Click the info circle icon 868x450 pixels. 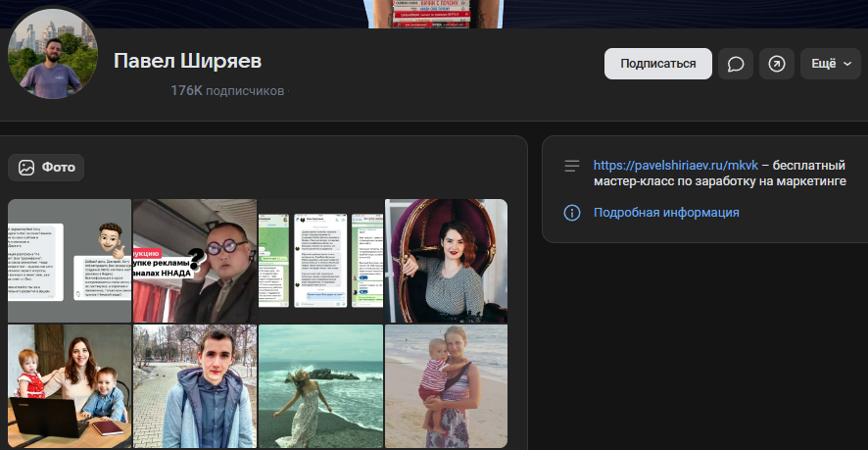572,212
